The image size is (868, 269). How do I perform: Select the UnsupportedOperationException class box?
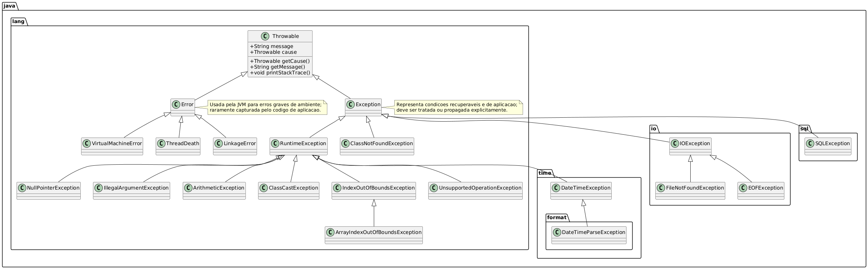[x=475, y=191]
